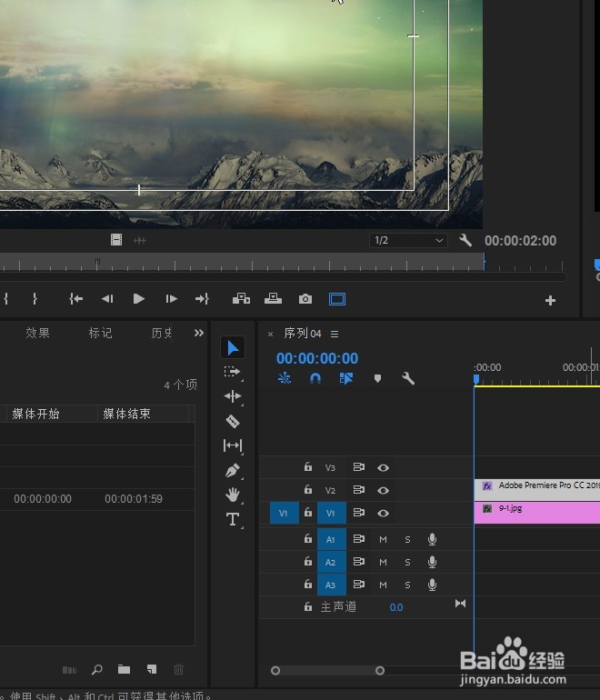This screenshot has width=600, height=700.
Task: Select the Slip tool
Action: [233, 445]
